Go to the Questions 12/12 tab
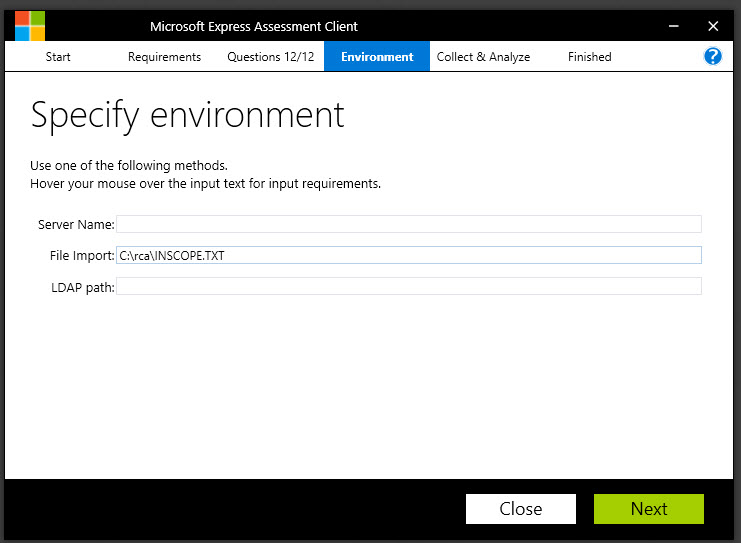The height and width of the screenshot is (543, 741). coord(270,57)
